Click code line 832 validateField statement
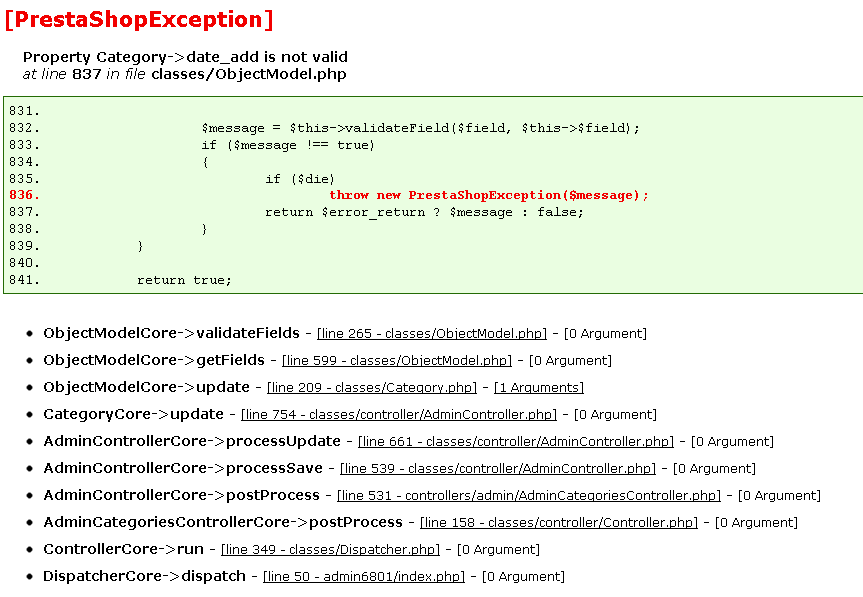The height and width of the screenshot is (597, 863). pyautogui.click(x=420, y=128)
